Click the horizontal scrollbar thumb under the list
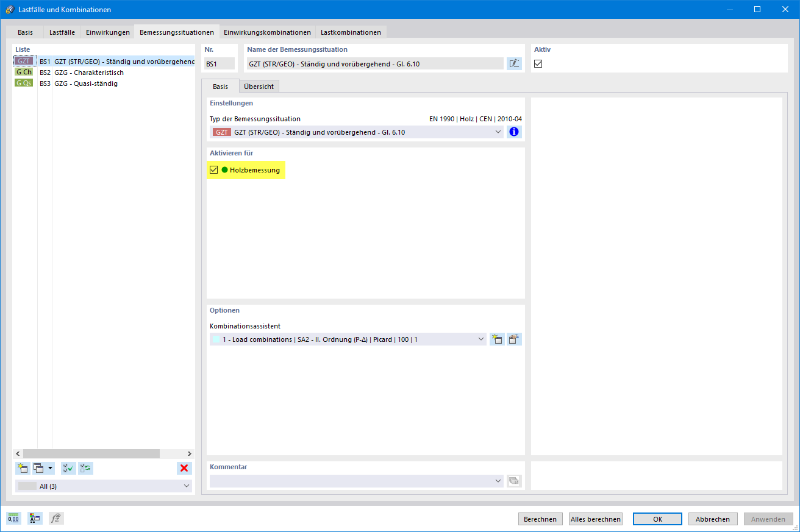The height and width of the screenshot is (532, 800). point(91,453)
